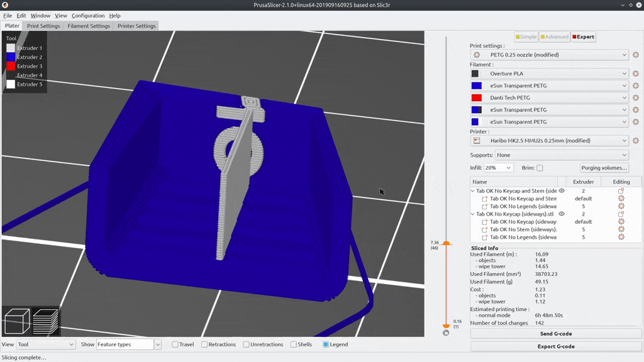The image size is (644, 362).
Task: Click gear icon beside Danti Tech PETG
Action: 636,98
